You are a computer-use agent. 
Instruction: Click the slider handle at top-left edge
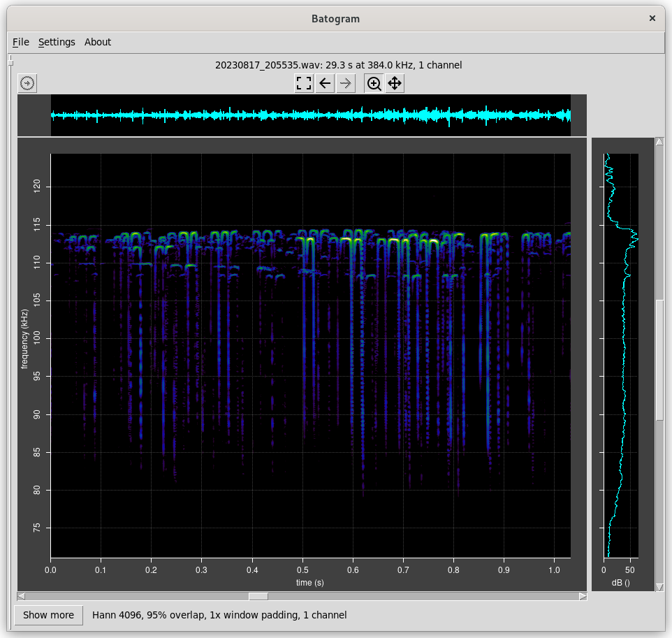(x=10, y=64)
